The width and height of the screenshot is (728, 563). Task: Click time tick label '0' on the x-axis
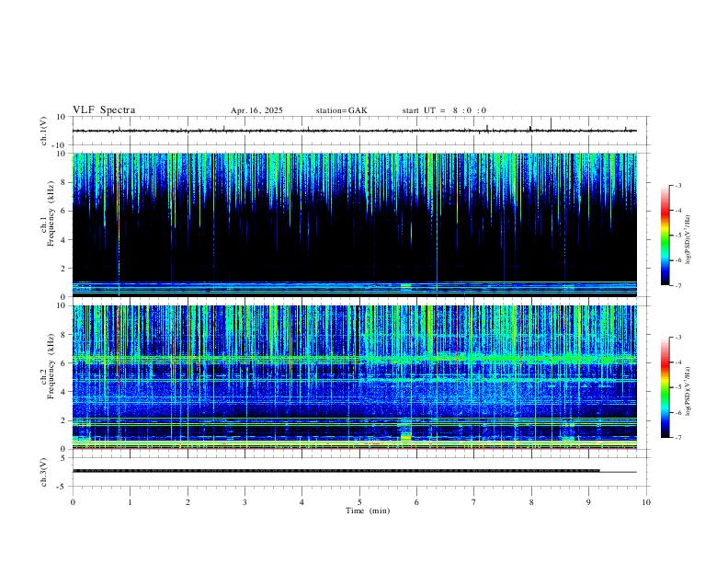coord(73,502)
